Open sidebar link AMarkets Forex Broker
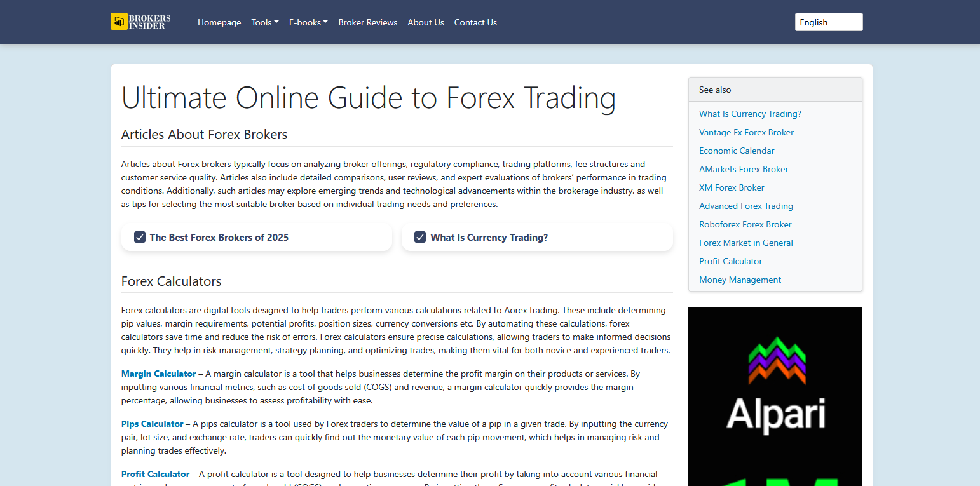 pos(744,169)
